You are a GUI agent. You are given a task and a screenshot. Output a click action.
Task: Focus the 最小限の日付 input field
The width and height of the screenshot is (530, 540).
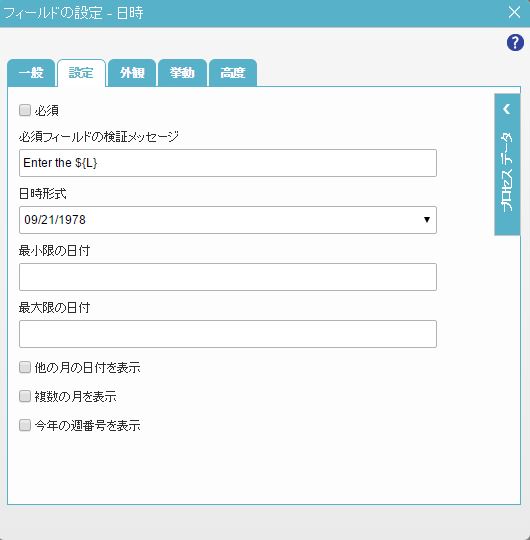tap(228, 277)
